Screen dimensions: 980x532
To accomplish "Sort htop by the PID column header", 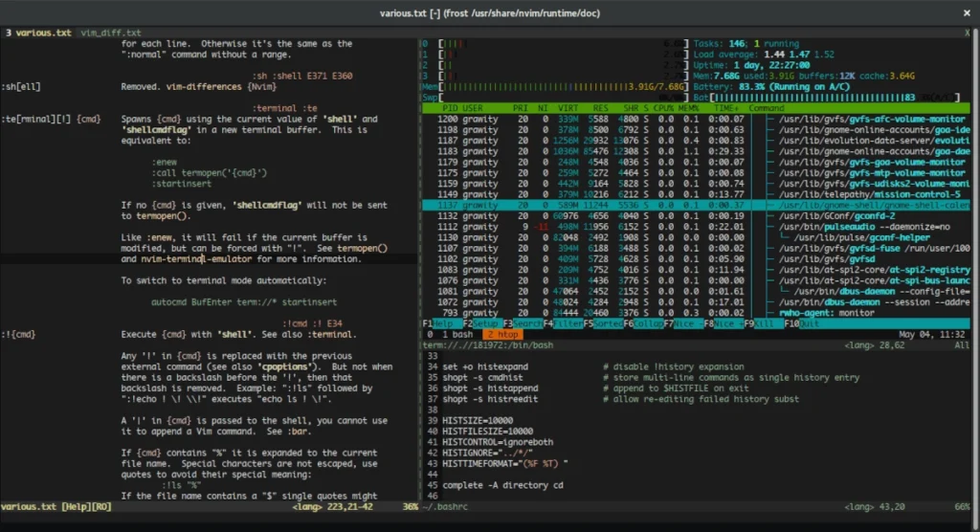I will [x=450, y=108].
